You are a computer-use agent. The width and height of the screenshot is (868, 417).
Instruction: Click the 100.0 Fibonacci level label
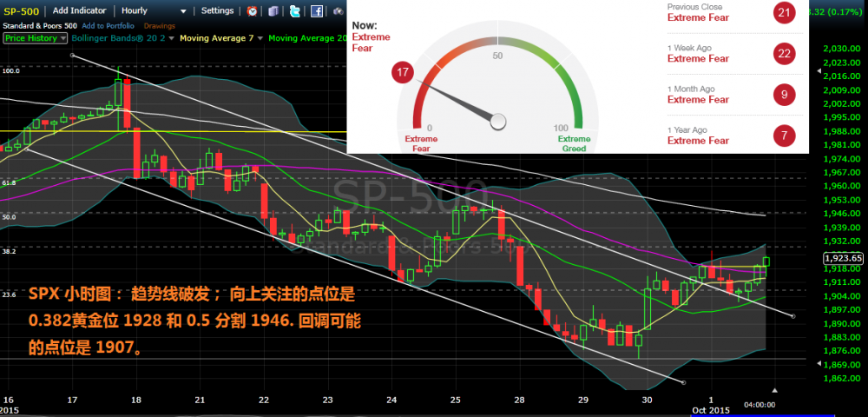click(10, 71)
